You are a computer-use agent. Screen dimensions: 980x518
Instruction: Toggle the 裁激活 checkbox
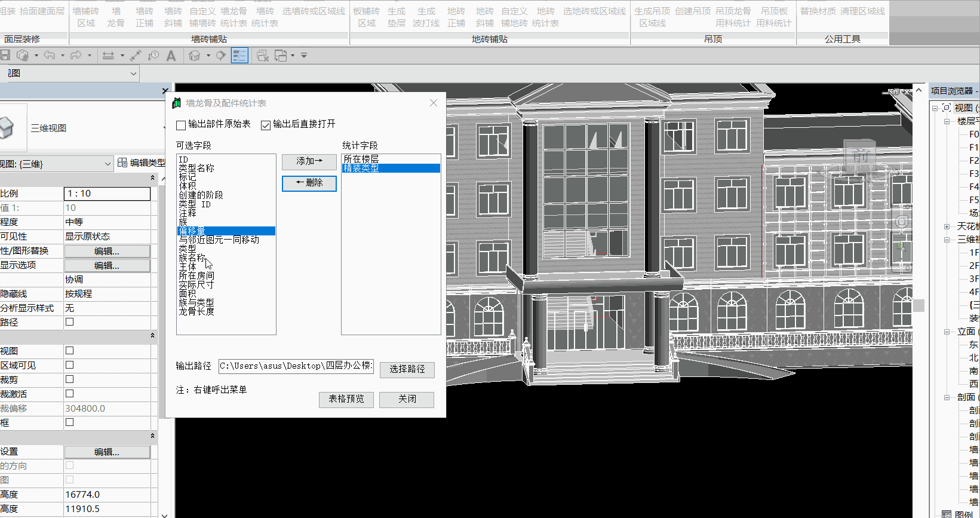(x=69, y=394)
